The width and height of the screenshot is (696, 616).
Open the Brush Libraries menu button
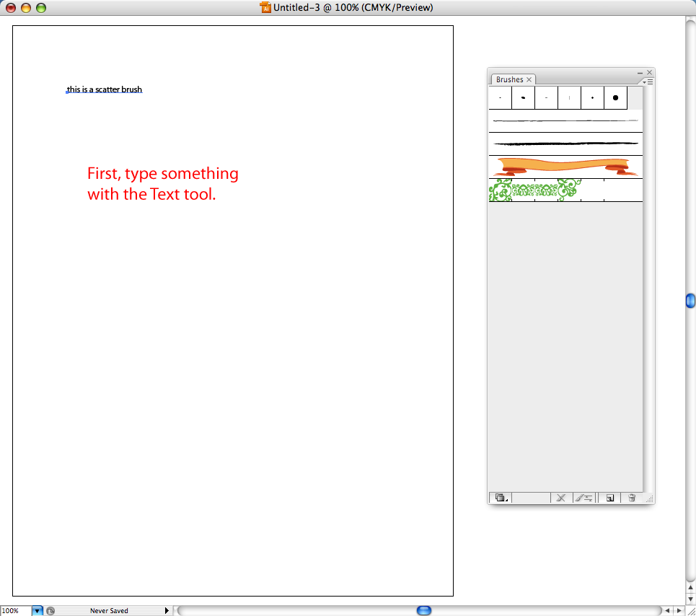click(501, 498)
